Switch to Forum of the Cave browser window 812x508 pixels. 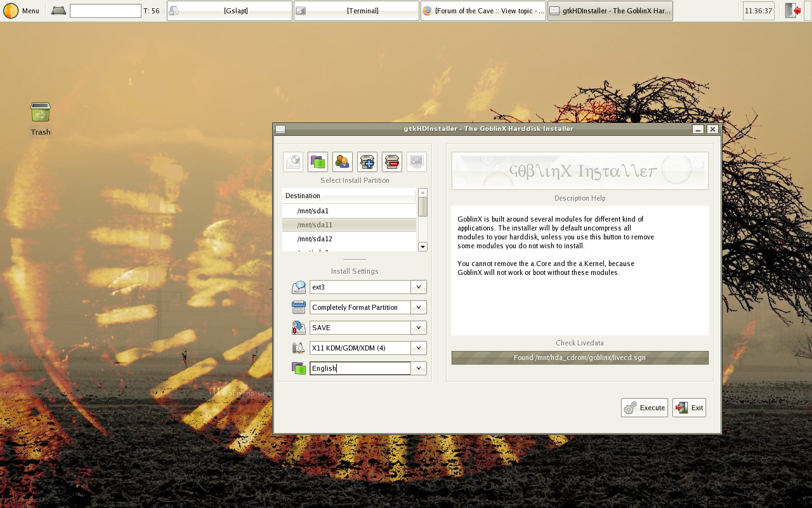483,11
